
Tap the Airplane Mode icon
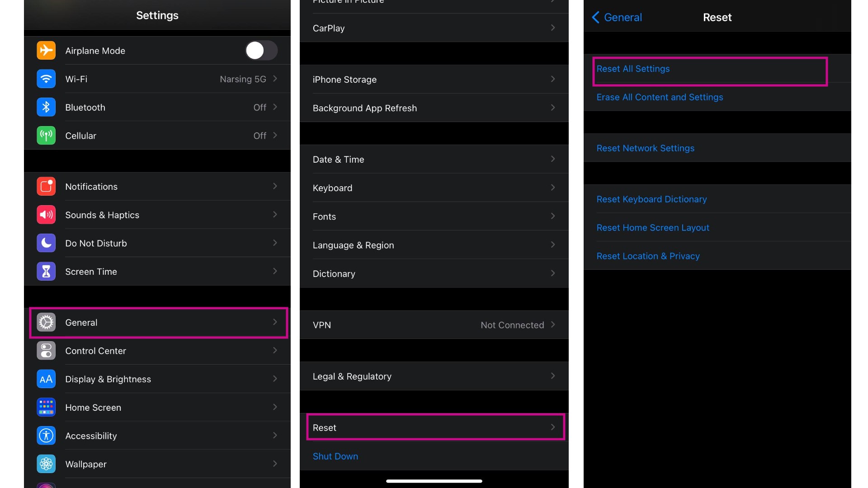point(46,50)
